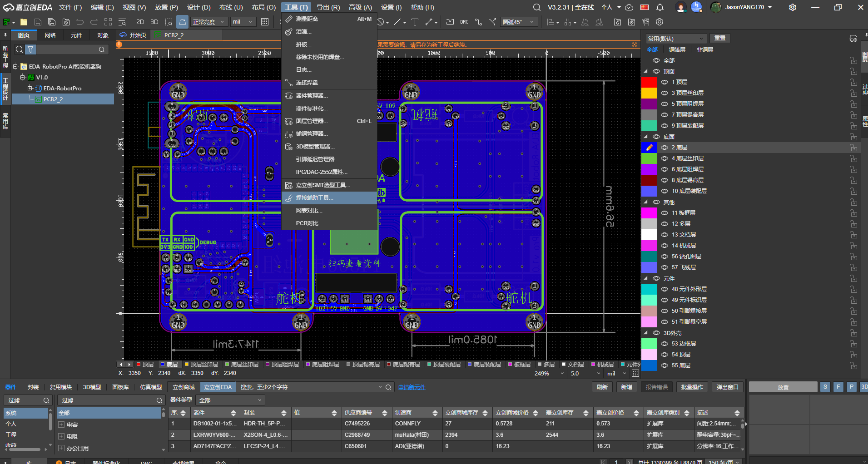Click the 申请新元件 link
Viewport: 868px width, 464px height.
(412, 387)
